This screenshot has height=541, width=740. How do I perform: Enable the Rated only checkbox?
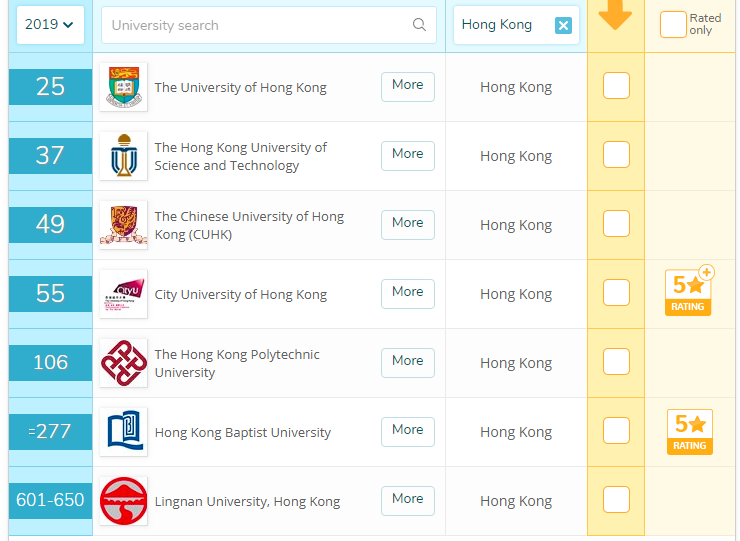pos(673,25)
